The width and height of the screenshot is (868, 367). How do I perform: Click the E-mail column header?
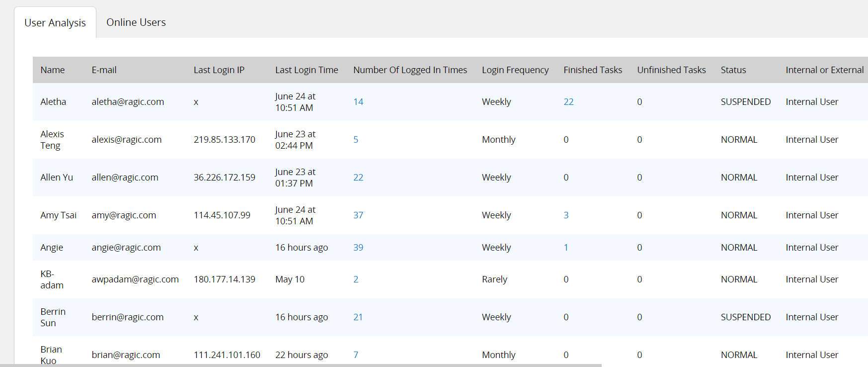click(104, 70)
